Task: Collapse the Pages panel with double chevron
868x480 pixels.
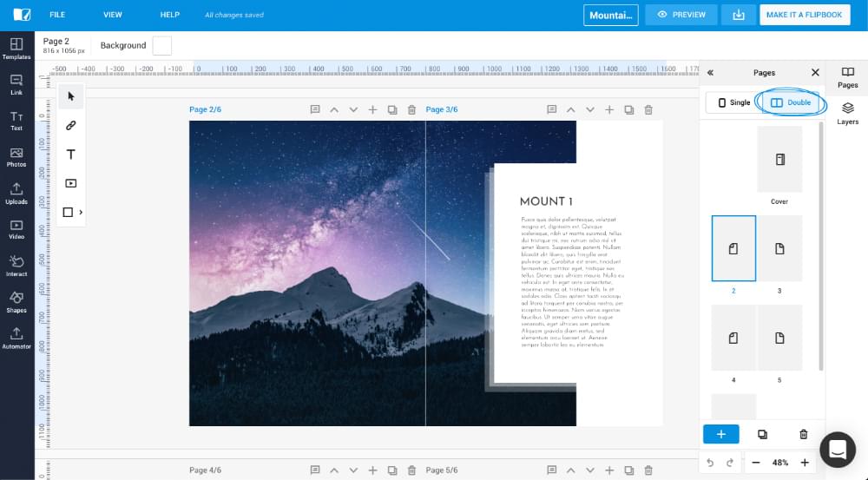Action: [x=710, y=73]
